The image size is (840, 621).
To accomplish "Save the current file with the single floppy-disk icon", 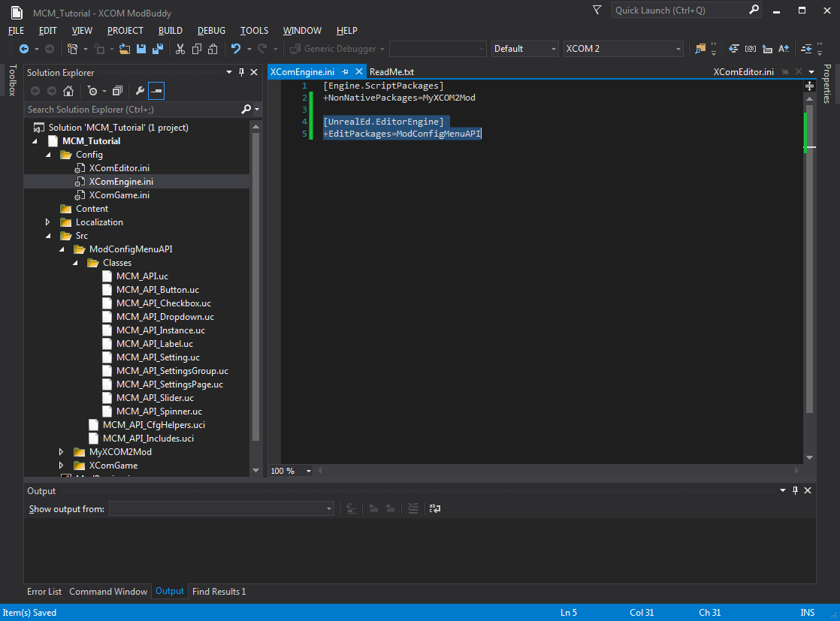I will (x=141, y=49).
